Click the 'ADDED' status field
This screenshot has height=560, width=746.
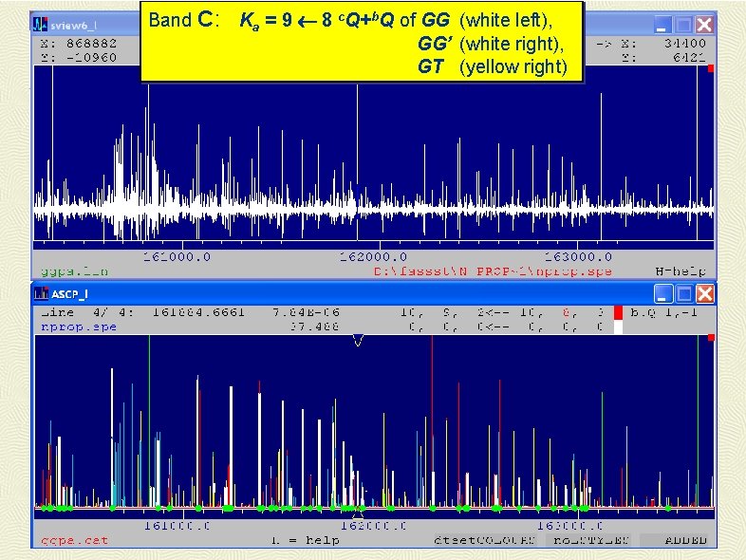pyautogui.click(x=676, y=540)
